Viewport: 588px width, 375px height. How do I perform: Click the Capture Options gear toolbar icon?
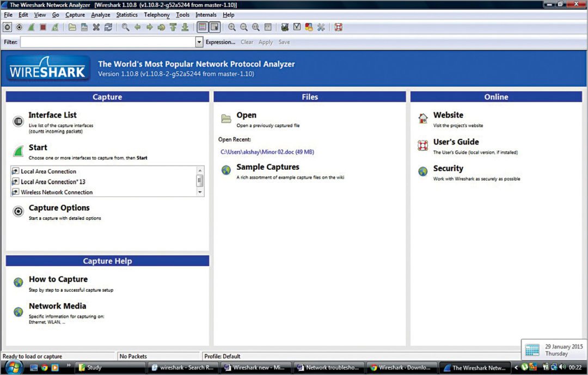click(x=19, y=27)
